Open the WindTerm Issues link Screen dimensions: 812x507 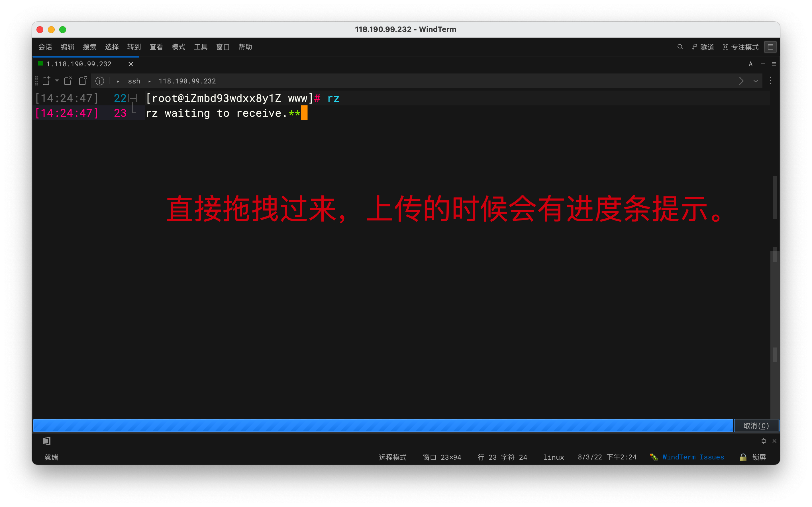(693, 457)
